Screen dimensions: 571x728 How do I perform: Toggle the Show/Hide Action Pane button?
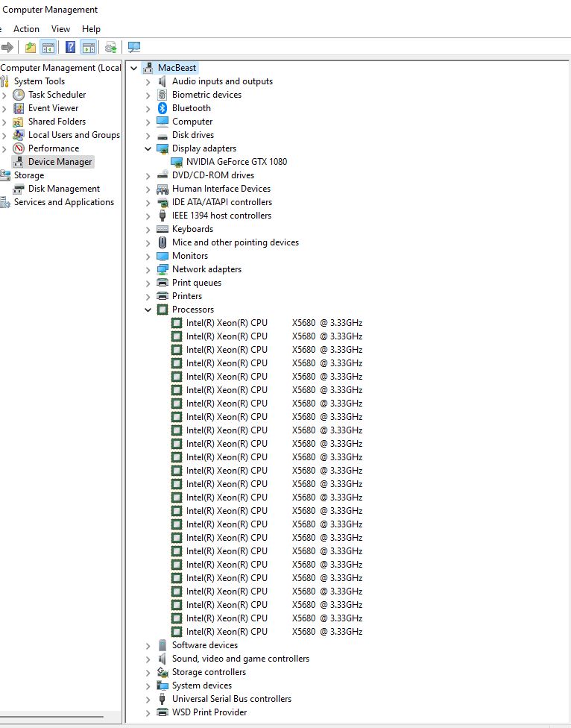tap(89, 47)
